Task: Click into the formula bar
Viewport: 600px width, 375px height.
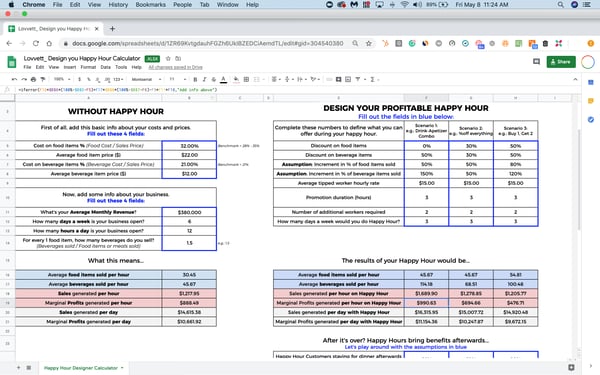Action: point(298,90)
